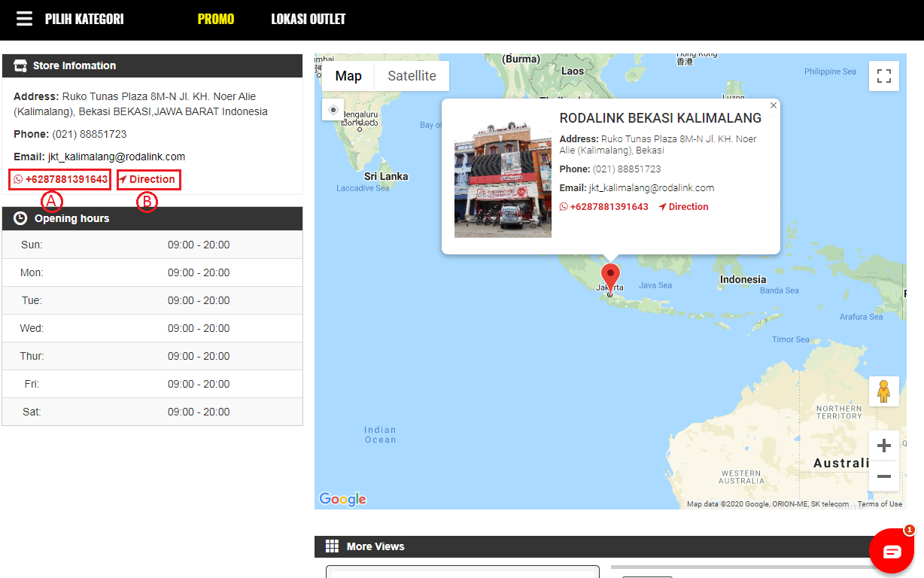924x578 pixels.
Task: Open the hamburger menu icon
Action: point(24,19)
